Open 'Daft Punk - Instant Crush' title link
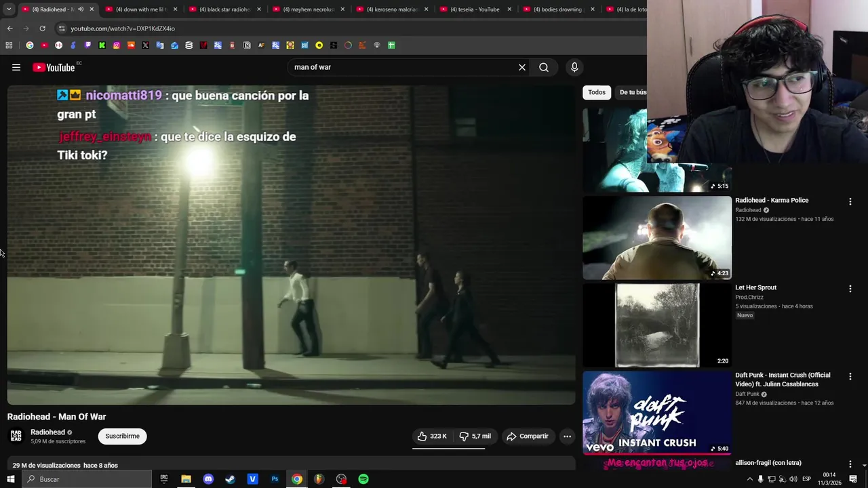 tap(783, 380)
